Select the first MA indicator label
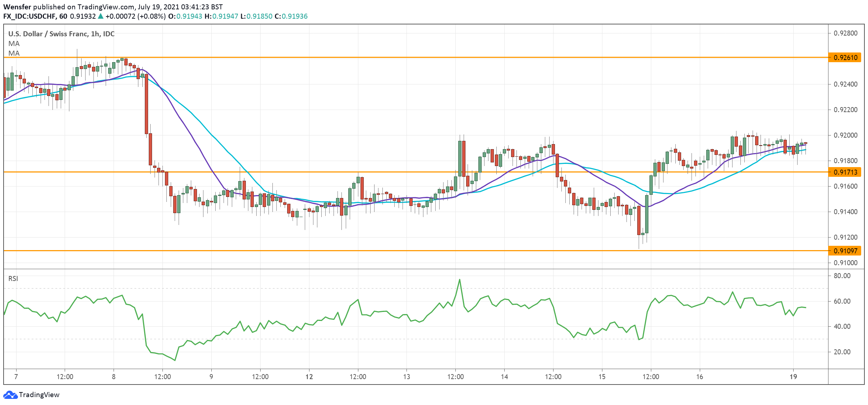868x405 pixels. [14, 43]
